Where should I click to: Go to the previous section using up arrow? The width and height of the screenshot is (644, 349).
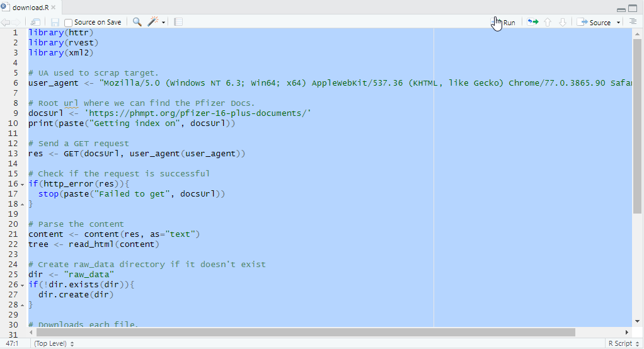[548, 22]
